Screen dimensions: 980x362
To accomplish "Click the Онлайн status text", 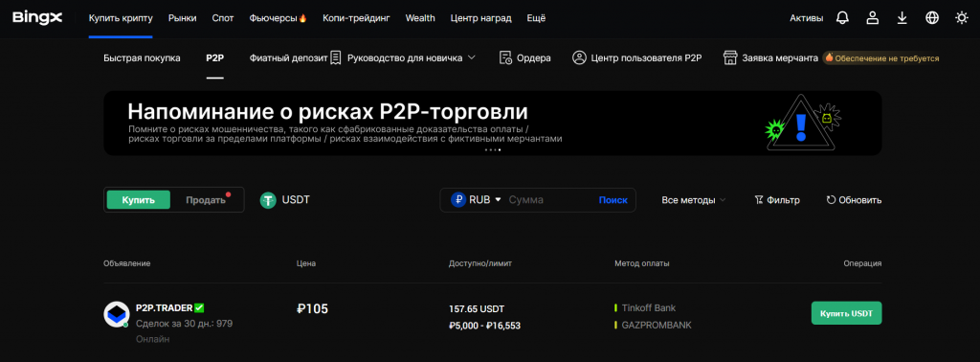I will coord(152,339).
